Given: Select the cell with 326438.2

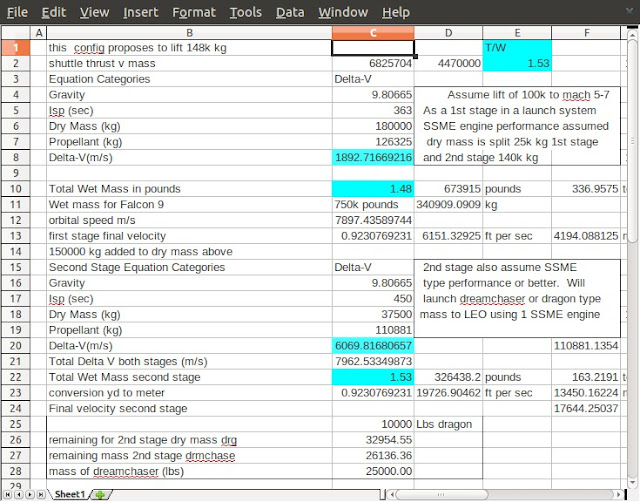Looking at the screenshot, I should 448,377.
